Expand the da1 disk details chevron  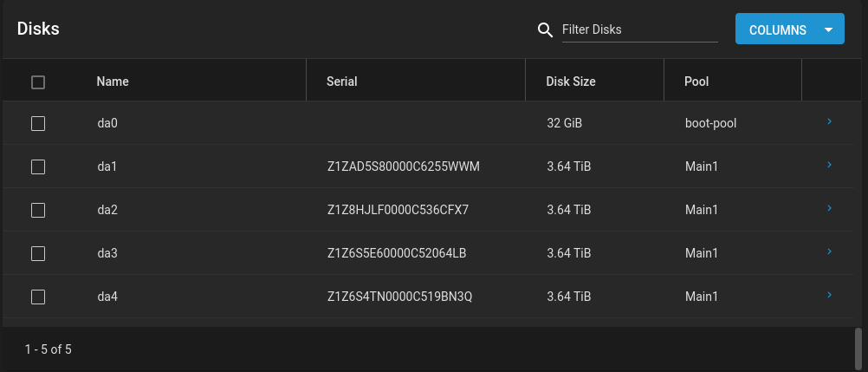(829, 165)
